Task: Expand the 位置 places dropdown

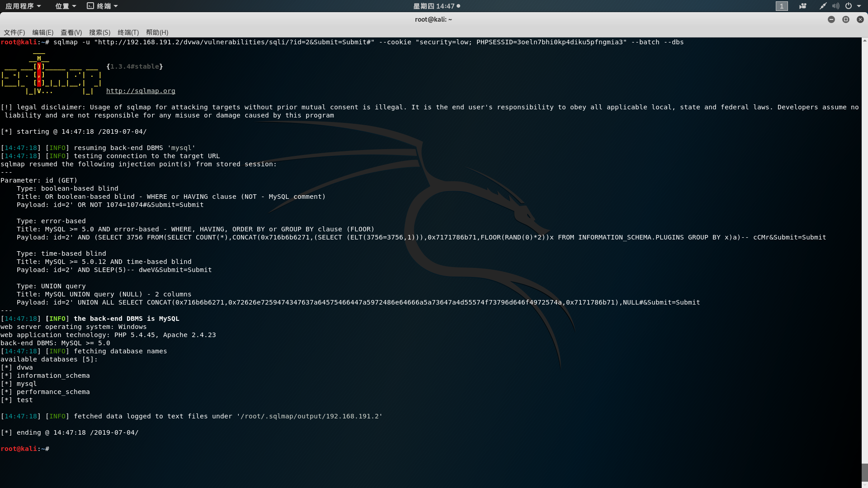Action: (x=66, y=6)
